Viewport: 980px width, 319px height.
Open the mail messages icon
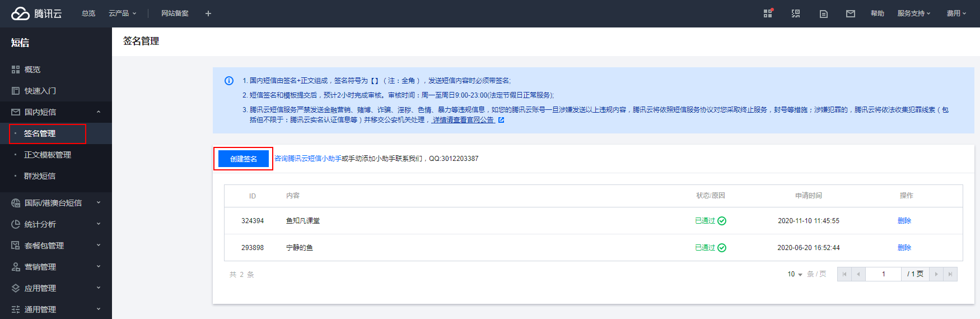(850, 13)
